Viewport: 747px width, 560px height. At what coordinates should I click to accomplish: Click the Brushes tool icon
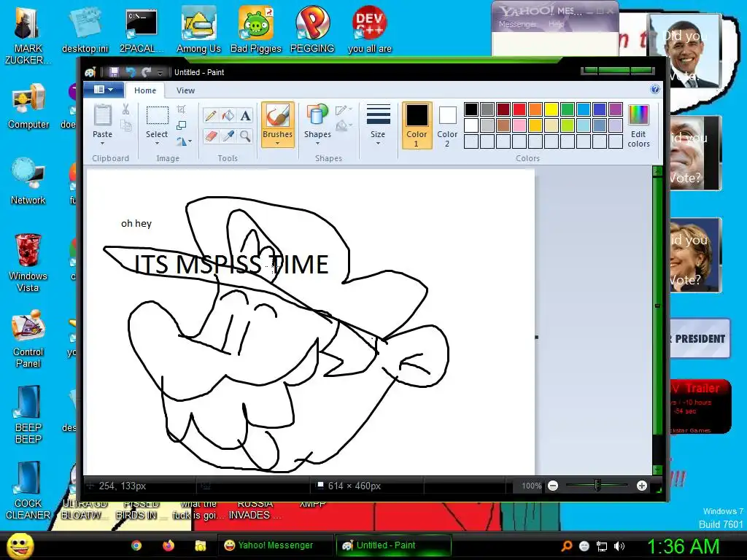click(277, 116)
